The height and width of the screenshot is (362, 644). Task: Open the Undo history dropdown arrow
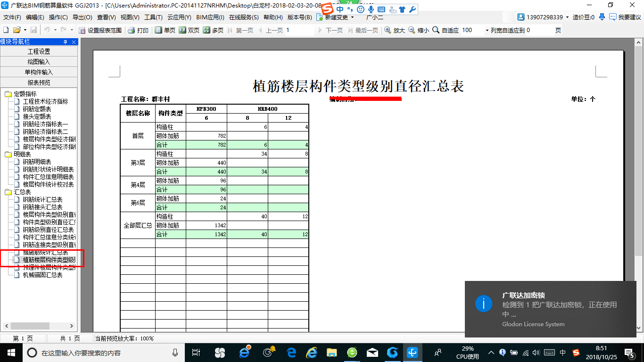click(55, 30)
